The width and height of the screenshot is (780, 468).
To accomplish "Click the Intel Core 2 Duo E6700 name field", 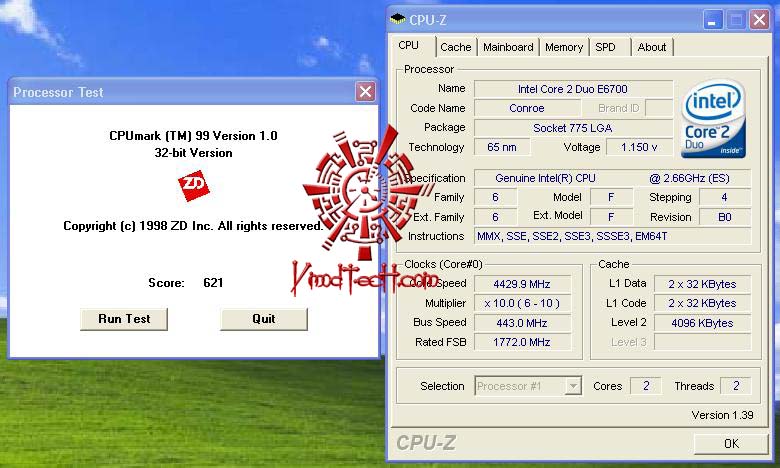I will pos(573,89).
